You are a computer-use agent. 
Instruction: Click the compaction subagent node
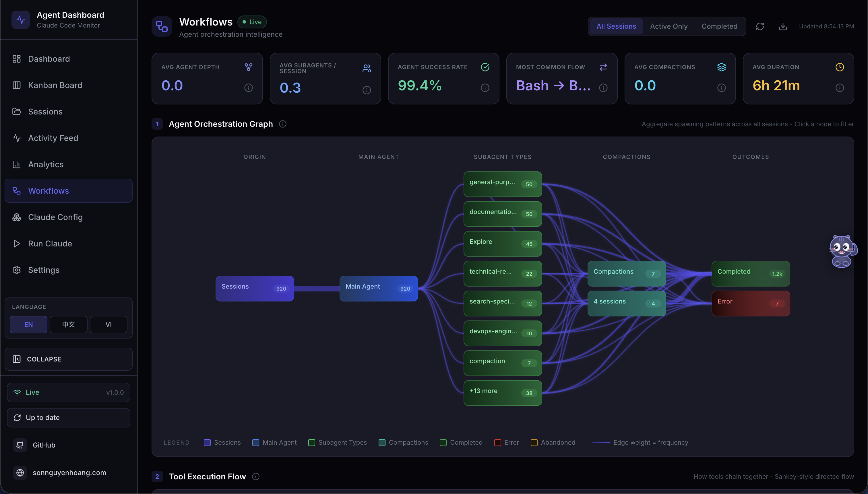(503, 363)
